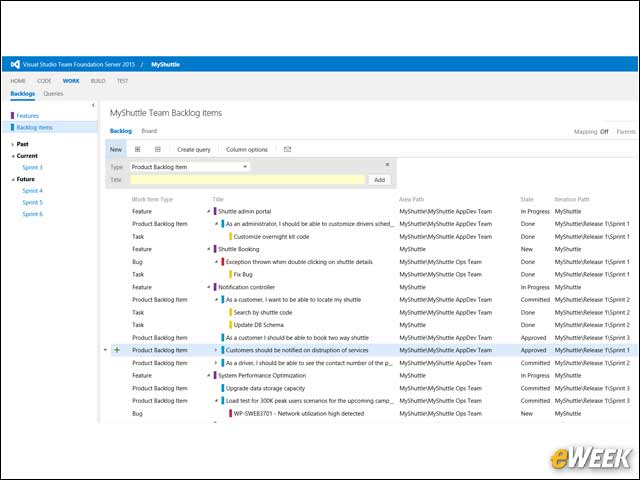Open Sprint 4 iteration

[x=33, y=191]
